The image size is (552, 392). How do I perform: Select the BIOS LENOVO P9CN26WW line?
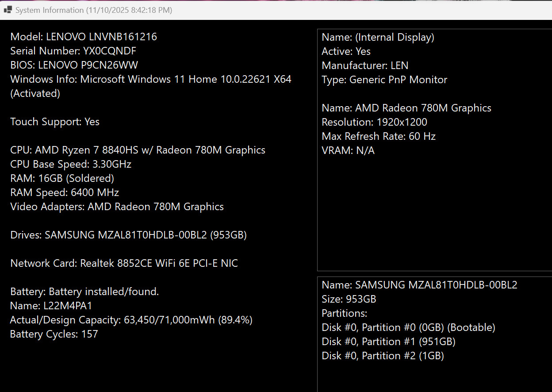click(74, 65)
